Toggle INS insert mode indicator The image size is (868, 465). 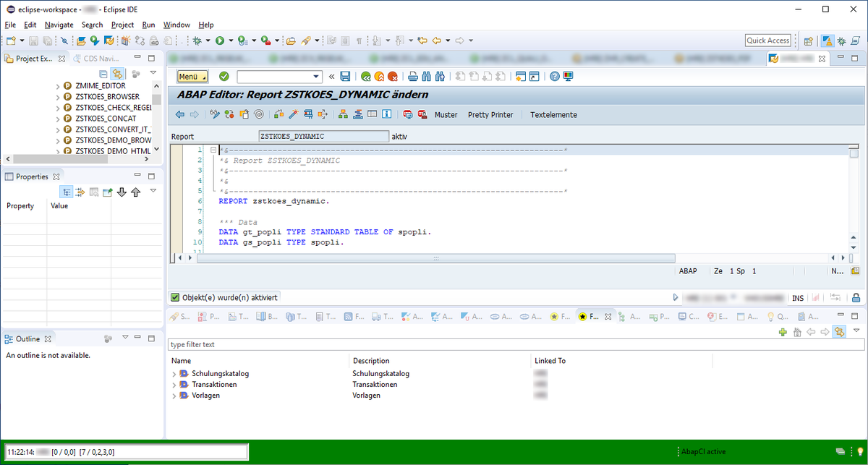[x=798, y=298]
